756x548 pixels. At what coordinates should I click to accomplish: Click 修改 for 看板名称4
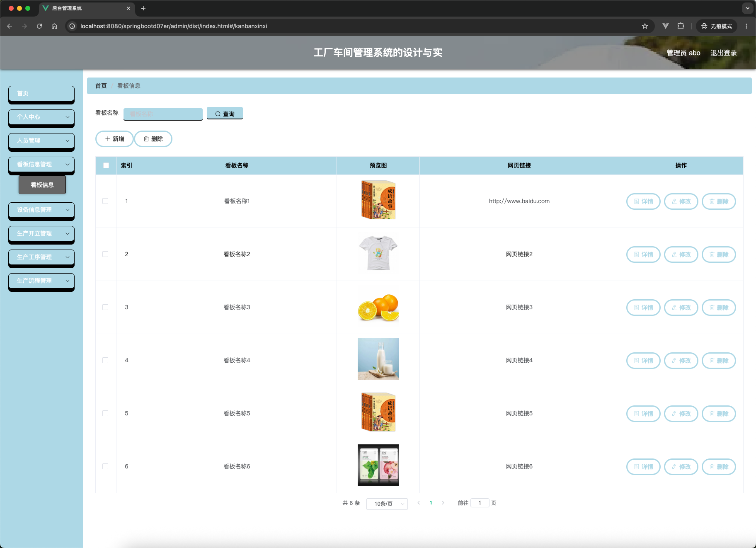point(681,361)
